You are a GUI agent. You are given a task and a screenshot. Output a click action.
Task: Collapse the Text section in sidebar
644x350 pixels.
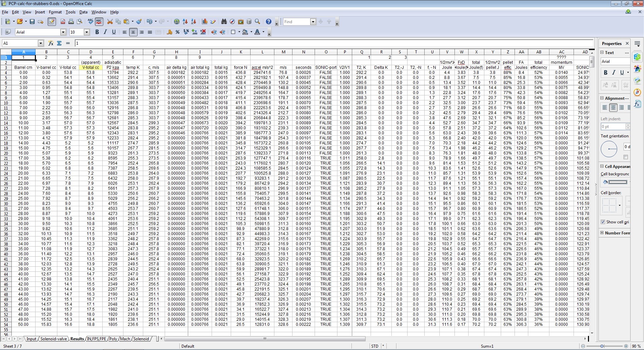pyautogui.click(x=602, y=53)
